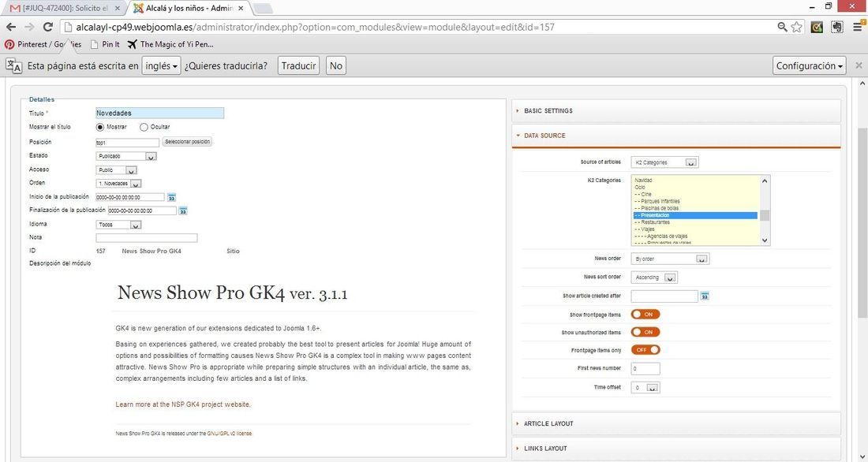868x462 pixels.
Task: Select Presentacion in K2 Categories list
Action: coord(695,215)
